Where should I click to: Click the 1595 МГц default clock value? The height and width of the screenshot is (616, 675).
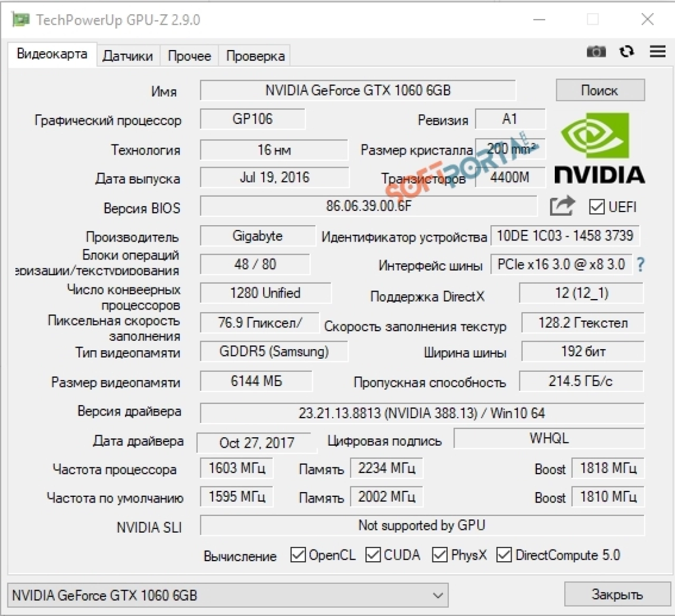(x=237, y=496)
